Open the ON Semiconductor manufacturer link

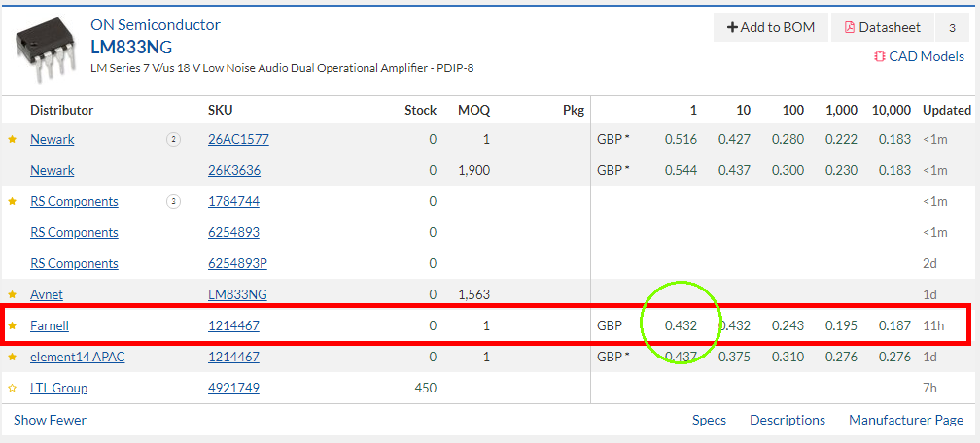(155, 25)
